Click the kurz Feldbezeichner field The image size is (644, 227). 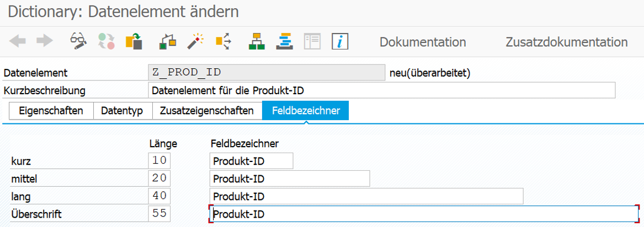pyautogui.click(x=251, y=161)
